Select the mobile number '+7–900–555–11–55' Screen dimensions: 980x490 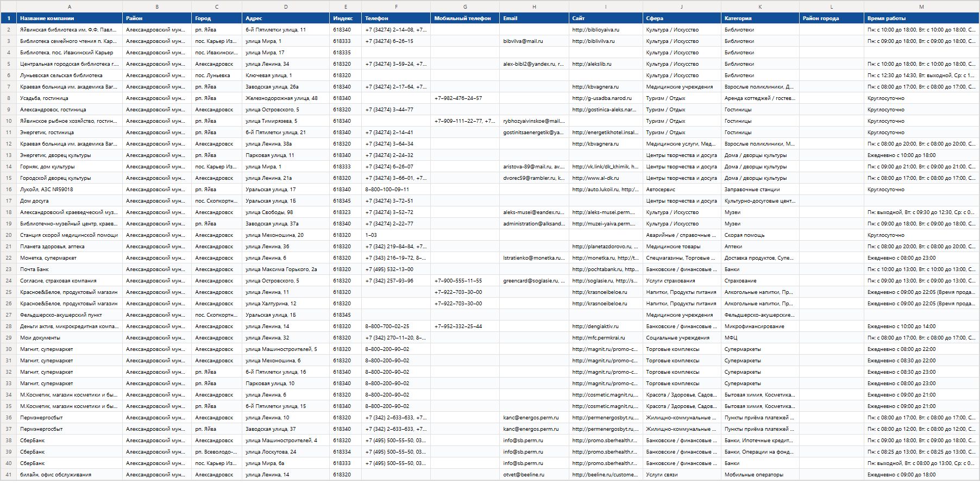pos(465,281)
